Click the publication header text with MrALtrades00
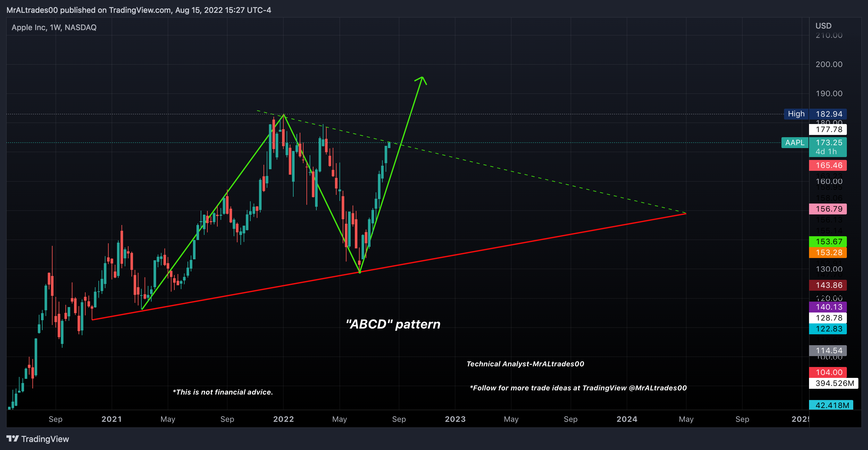 tap(139, 10)
